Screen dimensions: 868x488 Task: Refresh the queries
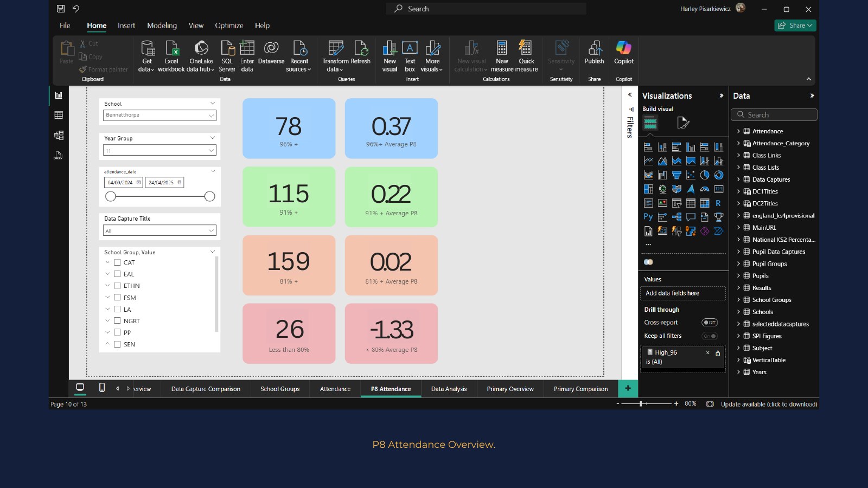[361, 53]
